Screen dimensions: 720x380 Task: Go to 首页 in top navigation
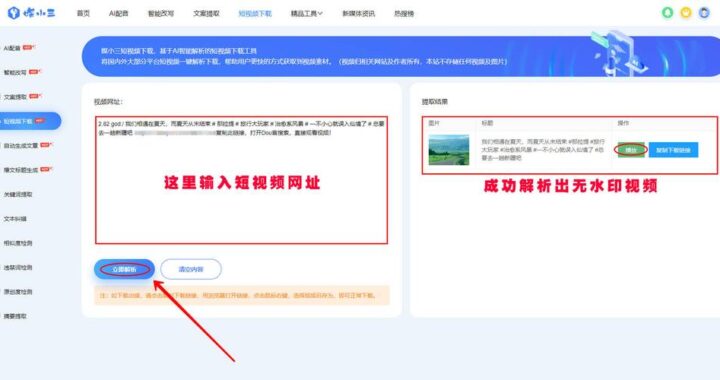83,14
